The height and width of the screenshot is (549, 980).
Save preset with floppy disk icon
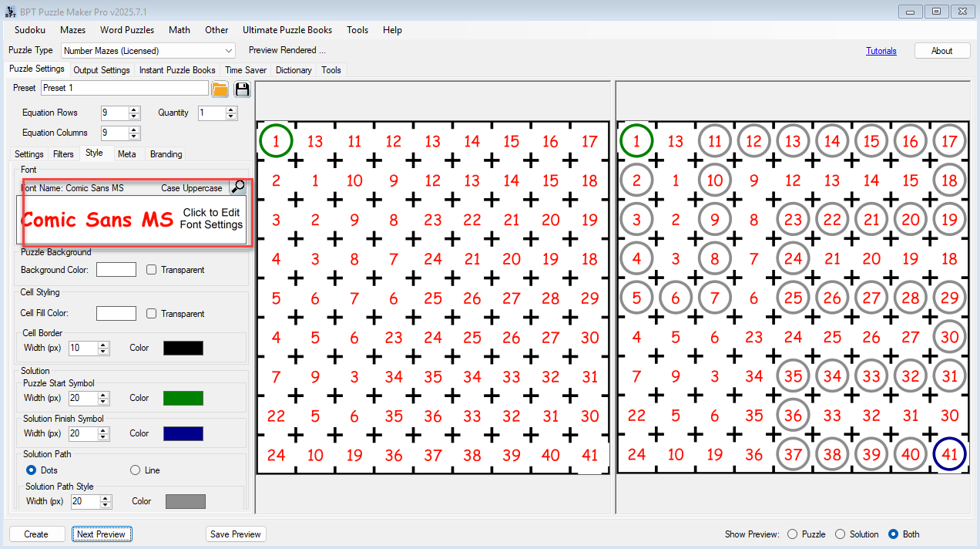pyautogui.click(x=243, y=89)
